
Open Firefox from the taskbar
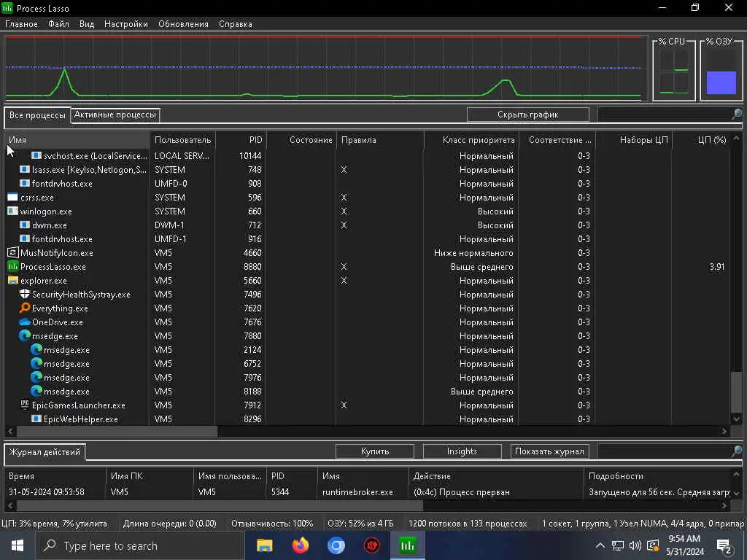(x=300, y=545)
